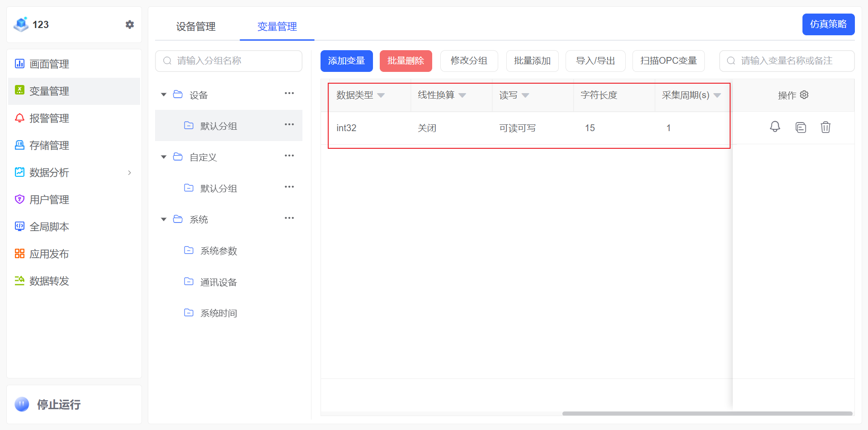This screenshot has height=430, width=868.
Task: Collapse the 设备 tree node
Action: click(x=164, y=95)
